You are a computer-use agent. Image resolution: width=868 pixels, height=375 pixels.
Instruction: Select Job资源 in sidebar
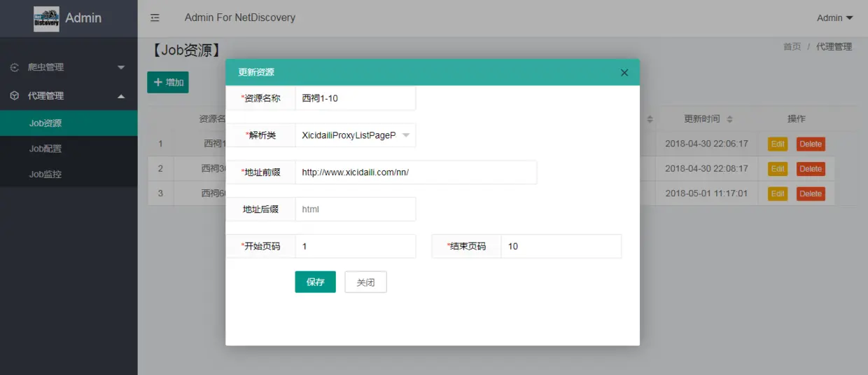click(x=69, y=123)
